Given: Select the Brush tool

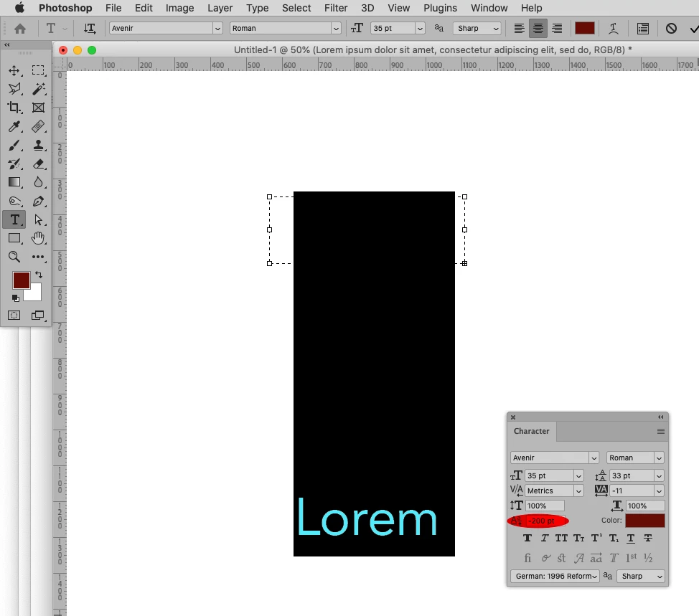Looking at the screenshot, I should coord(14,145).
